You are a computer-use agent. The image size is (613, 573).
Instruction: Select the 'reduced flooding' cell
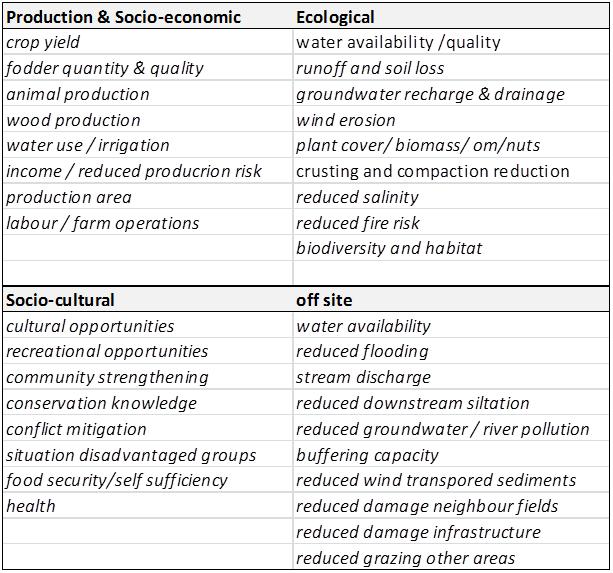tap(362, 351)
